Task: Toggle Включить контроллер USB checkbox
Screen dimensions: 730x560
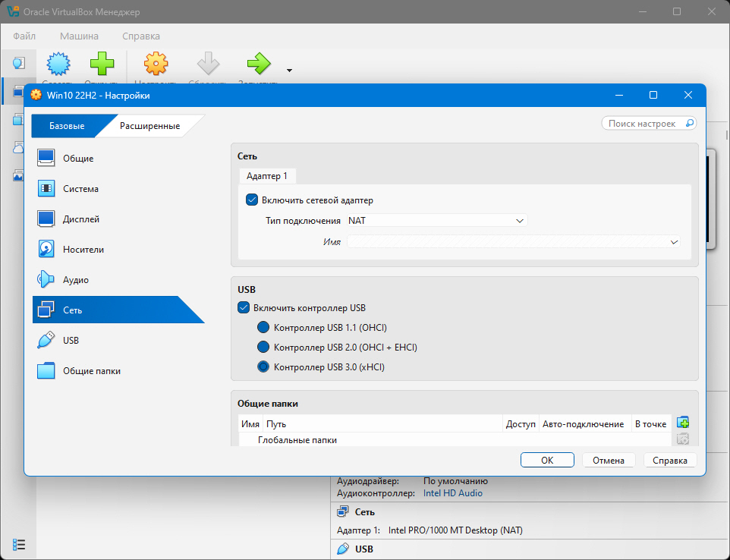Action: click(244, 308)
